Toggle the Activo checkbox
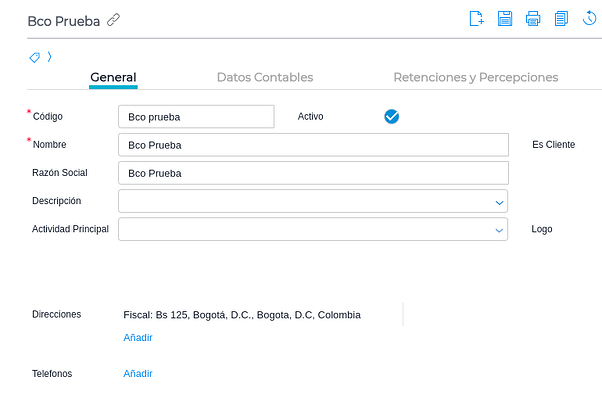The width and height of the screenshot is (602, 401). 392,116
